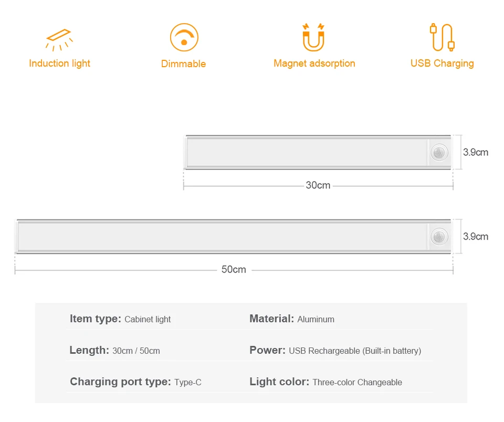Click the 3.9cm label beside 30cm light
The height and width of the screenshot is (422, 504).
click(x=476, y=152)
